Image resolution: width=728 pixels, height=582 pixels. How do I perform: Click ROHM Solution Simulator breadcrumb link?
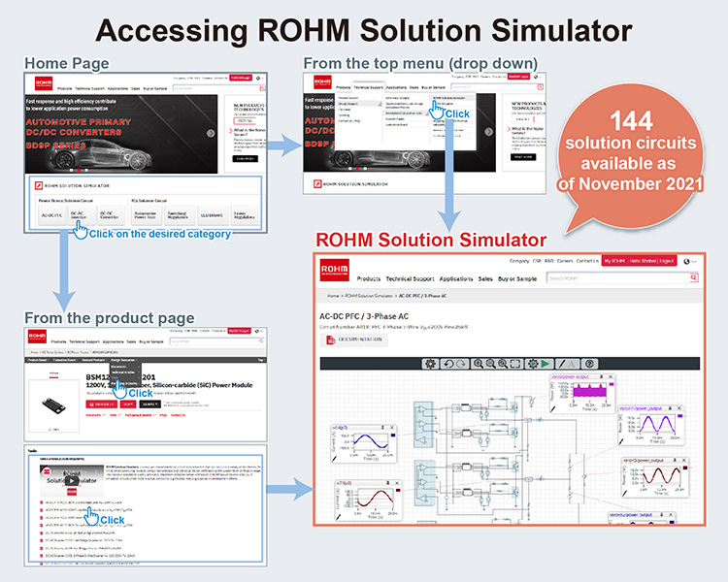(369, 296)
